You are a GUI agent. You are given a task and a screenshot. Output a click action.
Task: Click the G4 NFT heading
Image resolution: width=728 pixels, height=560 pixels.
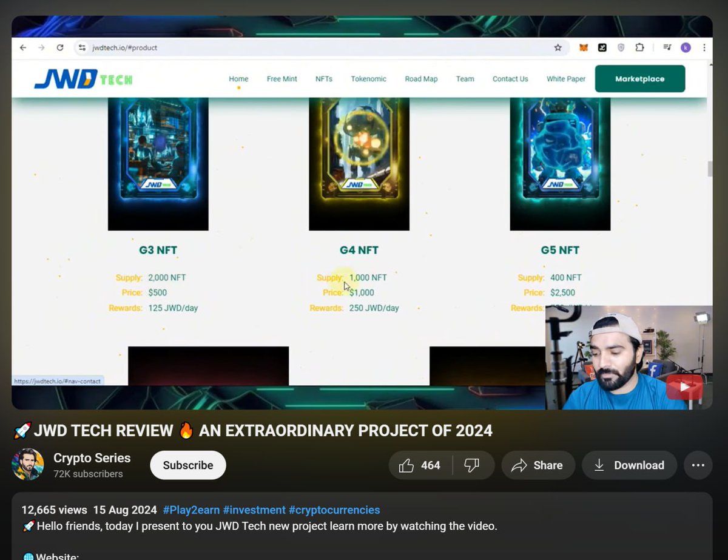[x=359, y=250]
